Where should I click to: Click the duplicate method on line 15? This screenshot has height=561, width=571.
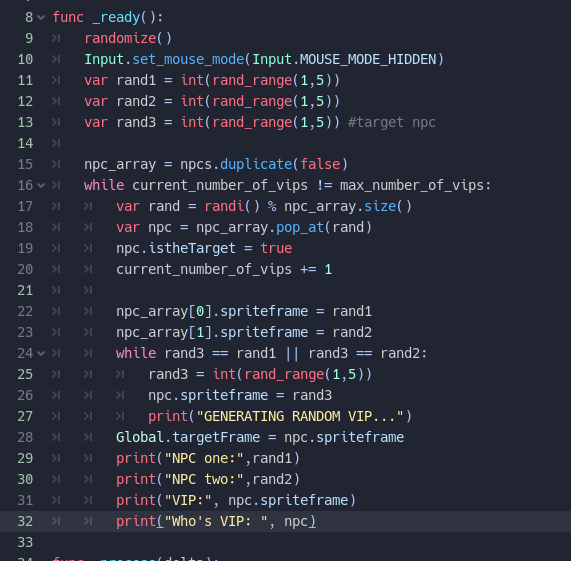click(x=256, y=164)
